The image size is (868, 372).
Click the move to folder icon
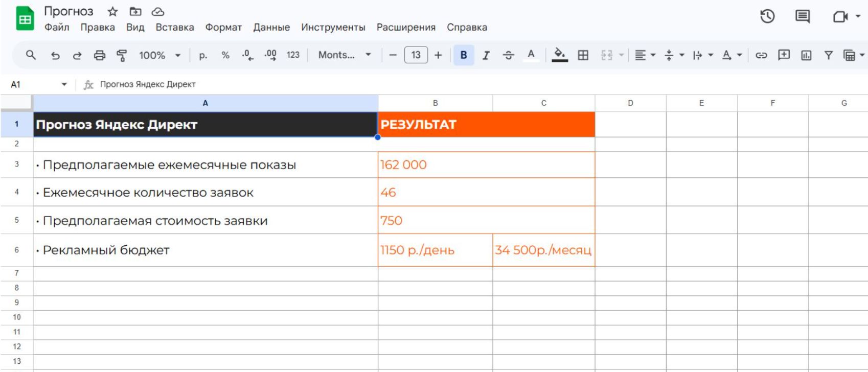pos(135,12)
